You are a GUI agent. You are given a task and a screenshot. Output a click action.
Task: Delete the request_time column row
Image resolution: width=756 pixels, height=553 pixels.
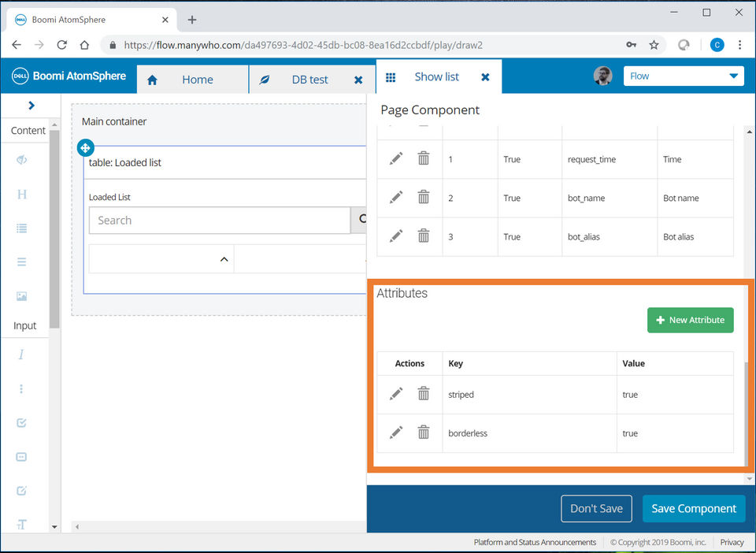(424, 158)
